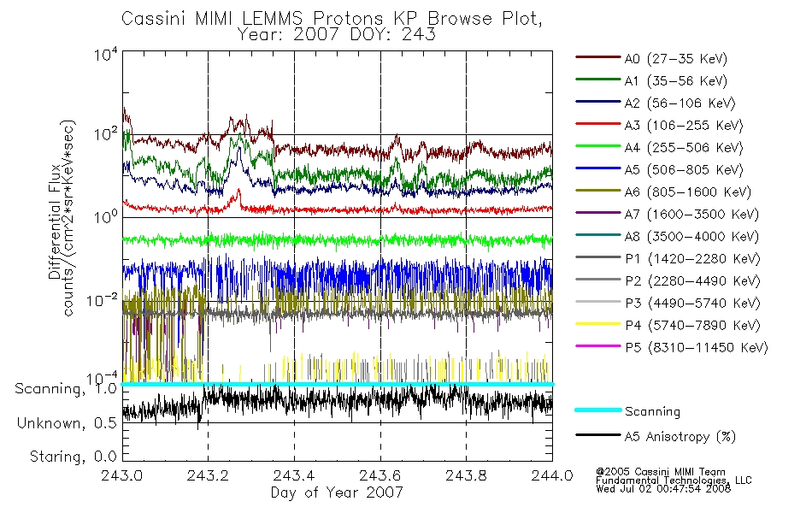Click the yellow P4 legend line
The height and width of the screenshot is (513, 812).
coord(598,324)
